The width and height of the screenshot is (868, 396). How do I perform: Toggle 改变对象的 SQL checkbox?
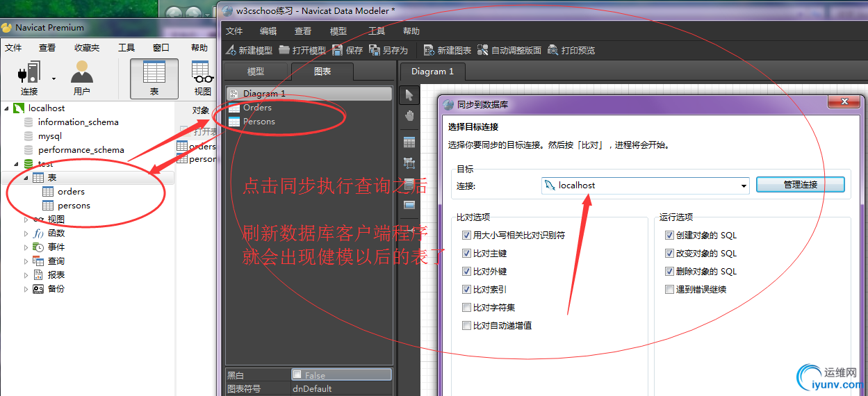(x=669, y=254)
